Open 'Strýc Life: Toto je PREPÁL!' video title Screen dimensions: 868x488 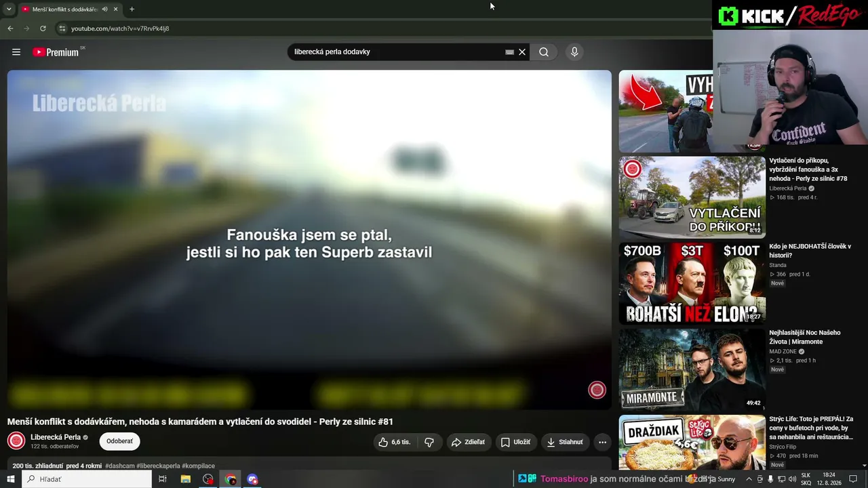click(811, 428)
